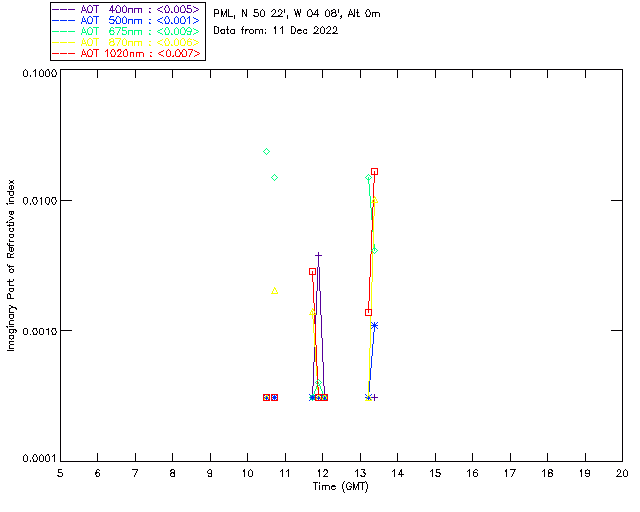The height and width of the screenshot is (512, 640).
Task: Click the 'Imaginary Part of Refractive index' label
Action: [x=11, y=265]
